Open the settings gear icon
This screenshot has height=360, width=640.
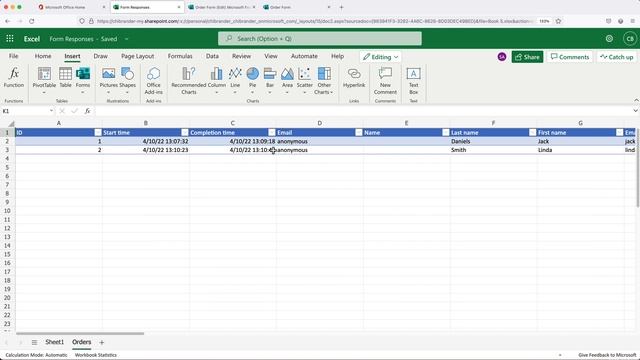(609, 38)
